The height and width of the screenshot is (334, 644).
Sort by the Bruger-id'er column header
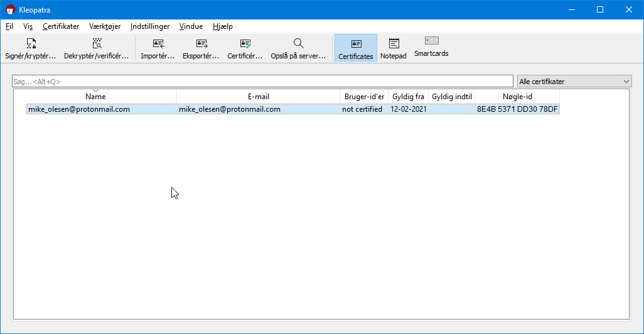click(364, 97)
